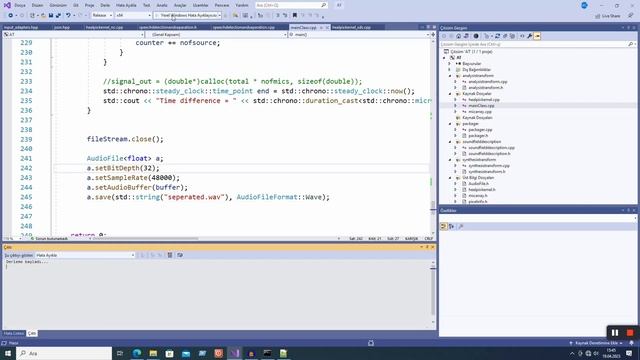640x360 pixels.
Task: Click the red stop recording button
Action: (x=630, y=333)
